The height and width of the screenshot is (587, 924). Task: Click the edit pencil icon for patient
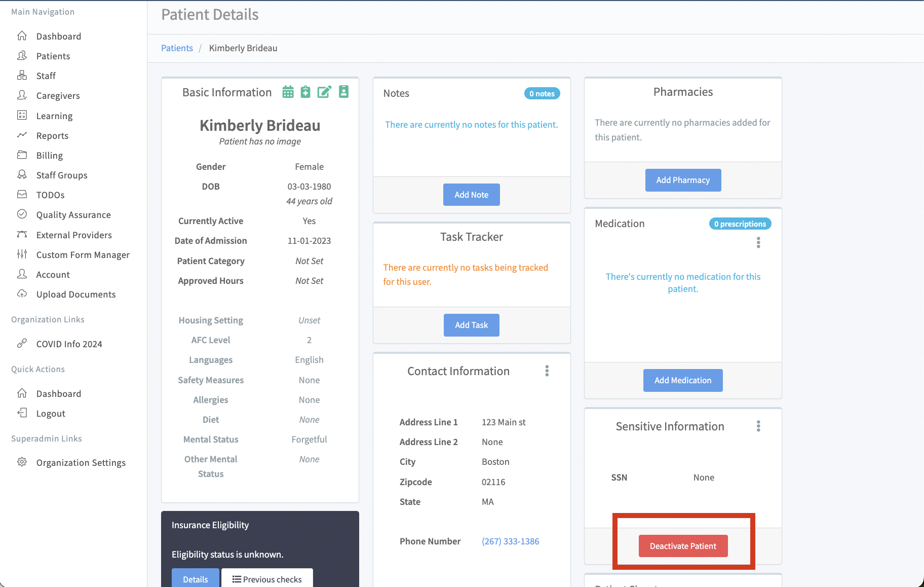point(324,92)
